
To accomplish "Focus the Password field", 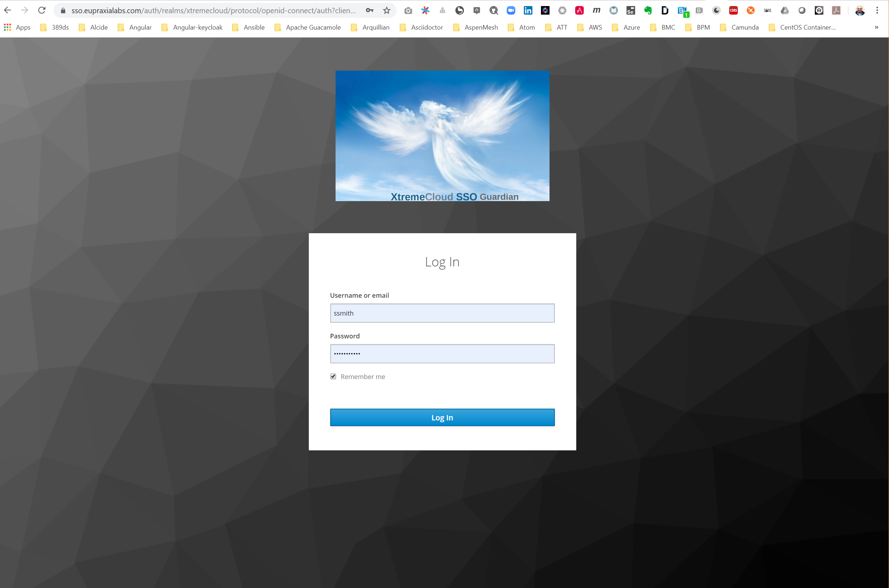I will coord(443,354).
